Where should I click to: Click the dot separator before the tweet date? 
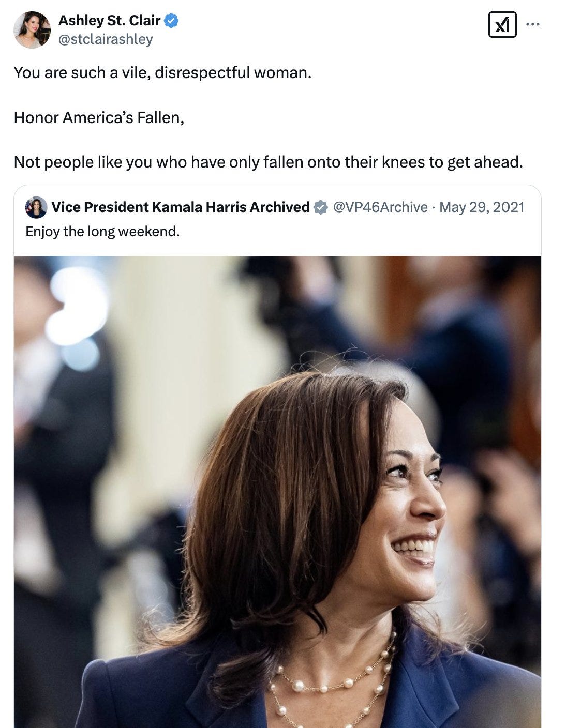[433, 207]
